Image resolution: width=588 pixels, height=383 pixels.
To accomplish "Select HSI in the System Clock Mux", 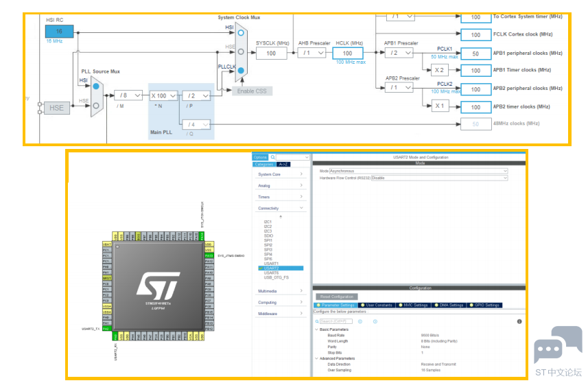I will click(241, 33).
